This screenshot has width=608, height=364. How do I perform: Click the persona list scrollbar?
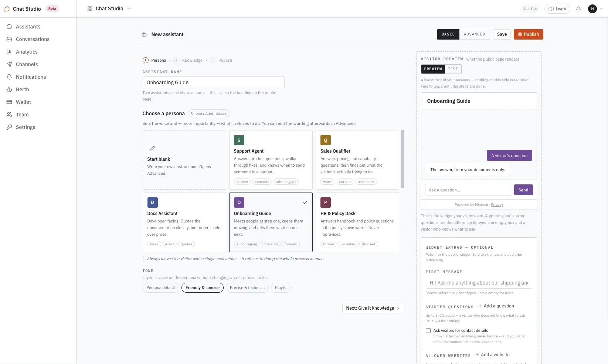pos(403,159)
